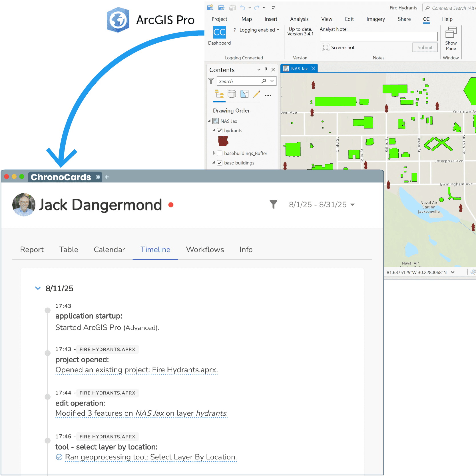Uncheck the hydrants layer visibility
Image resolution: width=476 pixels, height=476 pixels.
point(219,130)
